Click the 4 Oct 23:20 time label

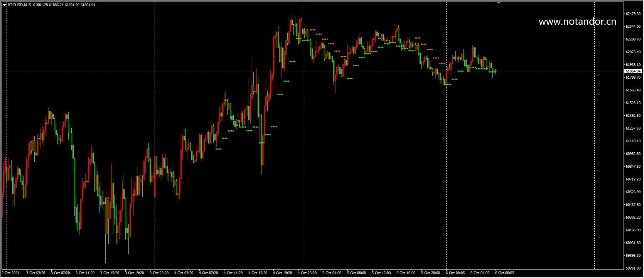point(307,273)
